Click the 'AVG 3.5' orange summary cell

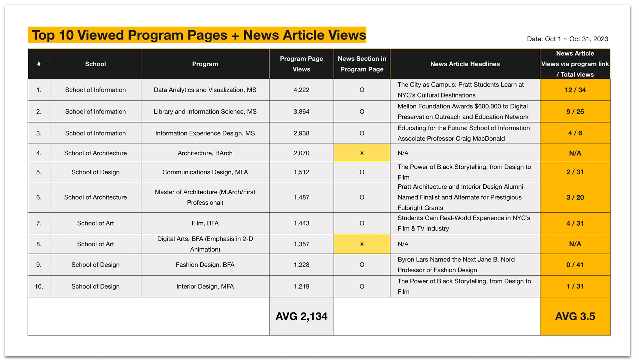575,316
